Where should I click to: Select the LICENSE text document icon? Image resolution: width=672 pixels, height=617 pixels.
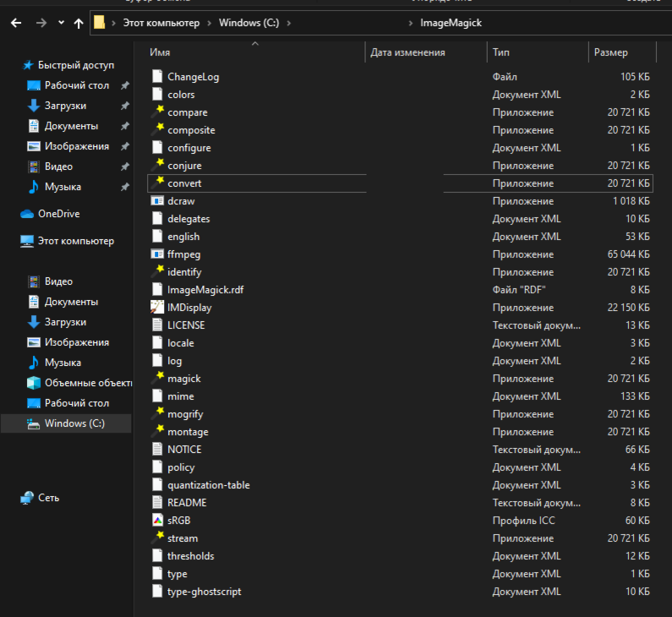[157, 325]
